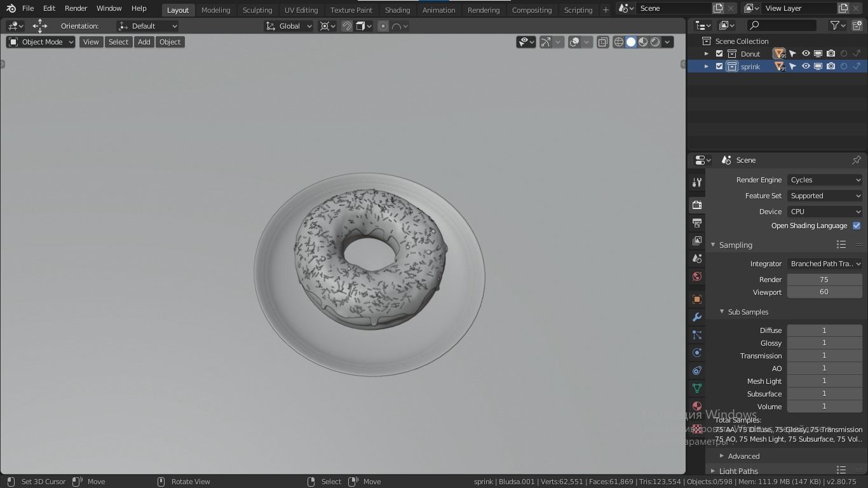Open the Object Data properties tab
The image size is (868, 488).
pos(697,388)
